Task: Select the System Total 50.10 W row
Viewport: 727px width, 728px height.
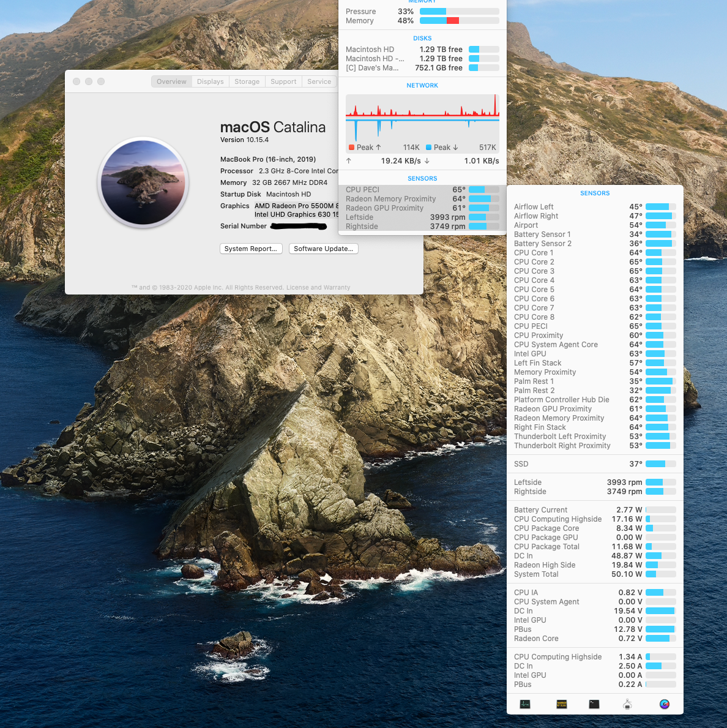Action: tap(595, 574)
